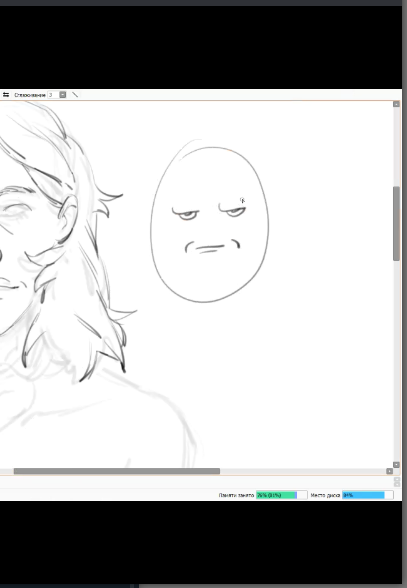Click the horizontal scrollbar thumb under the canvas

(117, 471)
